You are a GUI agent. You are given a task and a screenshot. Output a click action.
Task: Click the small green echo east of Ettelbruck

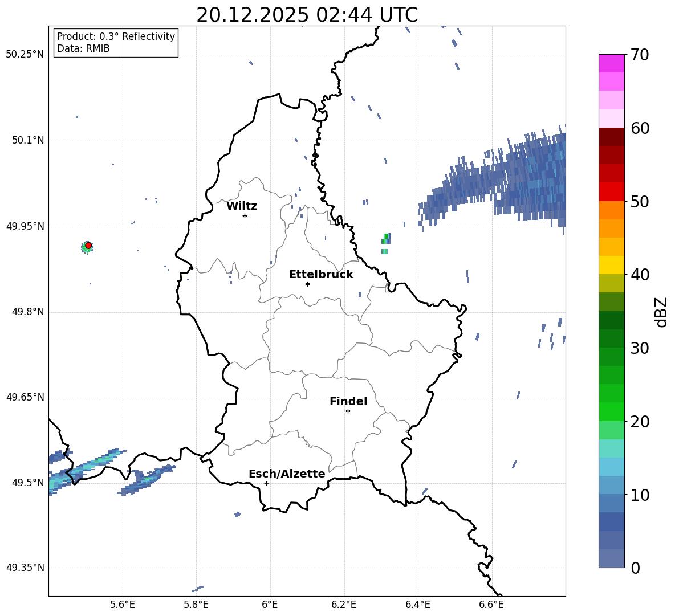[385, 243]
